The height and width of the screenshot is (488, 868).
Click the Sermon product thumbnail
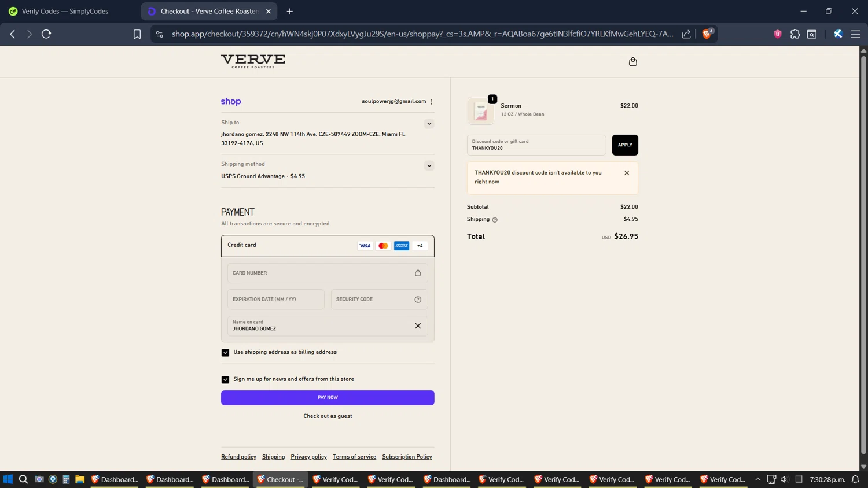point(481,110)
